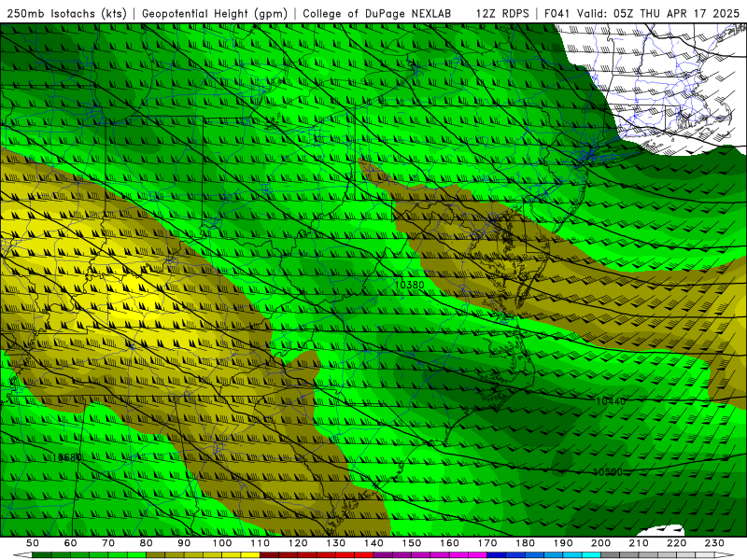The image size is (747, 560).
Task: Select the 140 tick label
Action: point(374,543)
